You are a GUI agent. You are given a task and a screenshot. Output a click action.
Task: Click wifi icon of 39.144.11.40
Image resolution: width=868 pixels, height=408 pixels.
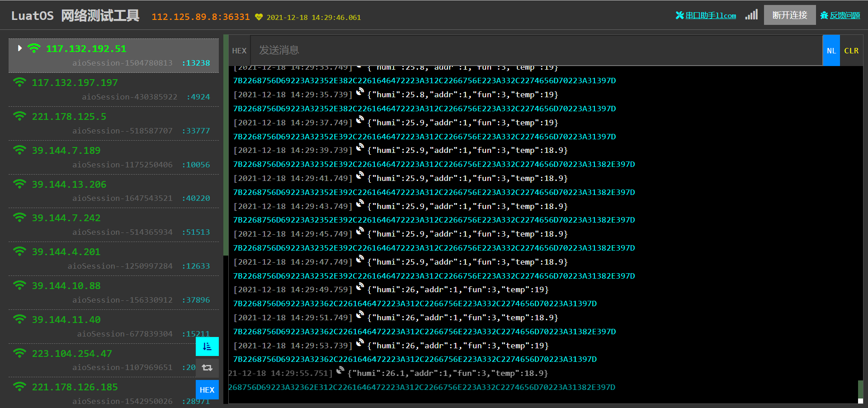click(x=19, y=319)
